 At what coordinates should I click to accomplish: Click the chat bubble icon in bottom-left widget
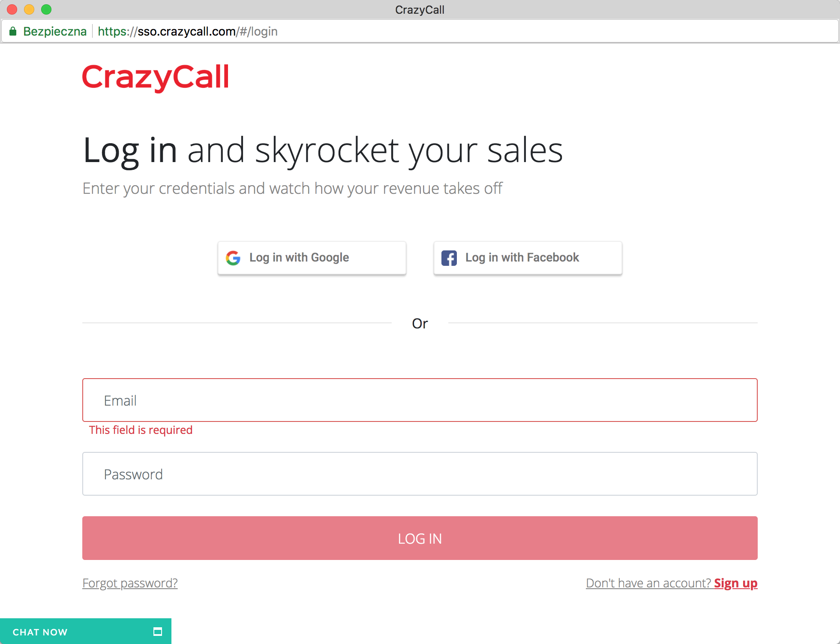pyautogui.click(x=157, y=631)
